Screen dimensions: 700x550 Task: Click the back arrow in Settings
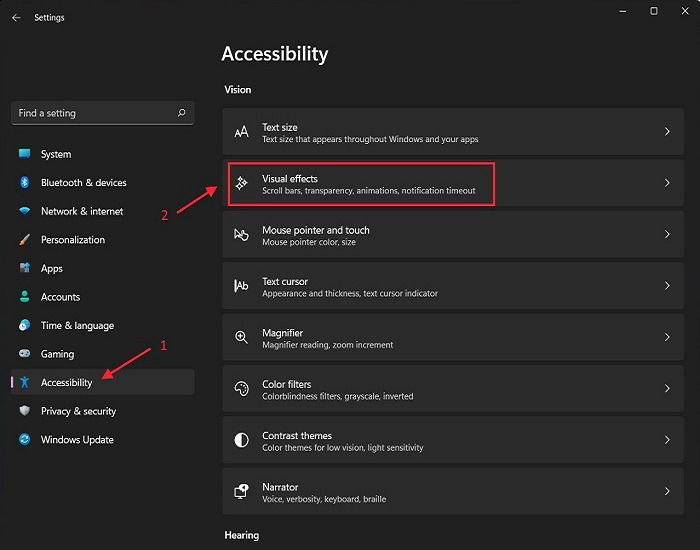point(17,17)
